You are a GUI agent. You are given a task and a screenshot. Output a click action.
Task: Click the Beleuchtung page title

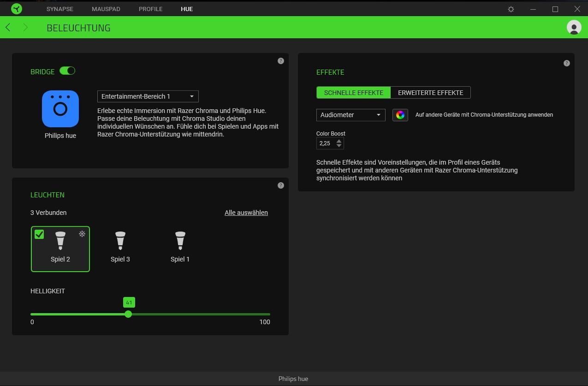pos(78,28)
